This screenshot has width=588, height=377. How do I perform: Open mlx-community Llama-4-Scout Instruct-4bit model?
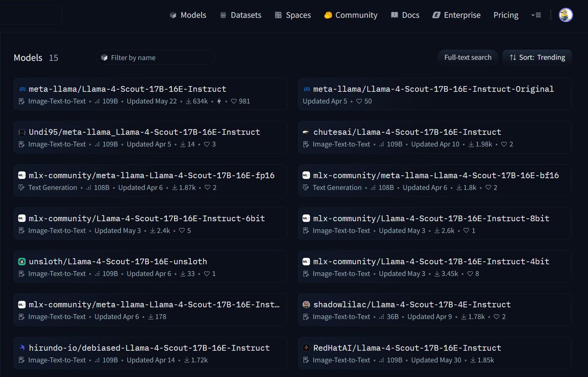(x=435, y=267)
